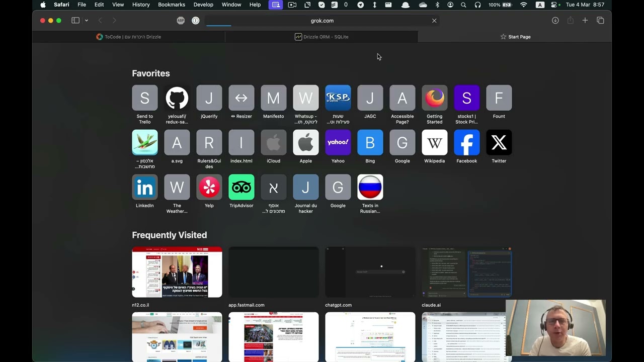Show the tab overview
Viewport: 644px width, 362px height.
click(600, 21)
